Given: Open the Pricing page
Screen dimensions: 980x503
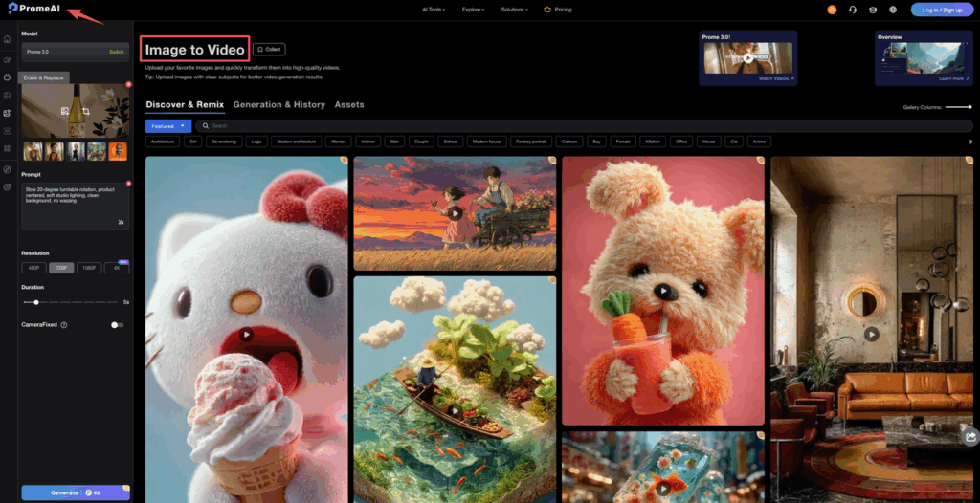Looking at the screenshot, I should 558,10.
